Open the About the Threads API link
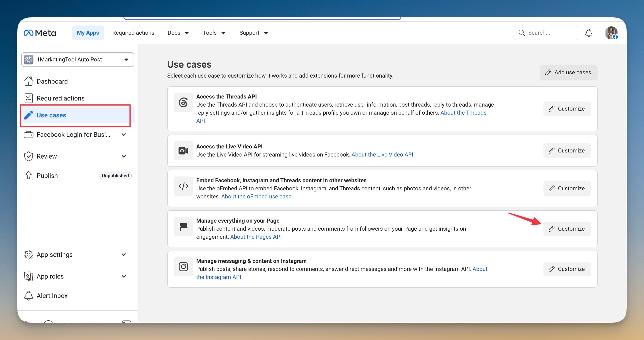644x340 pixels. 463,113
